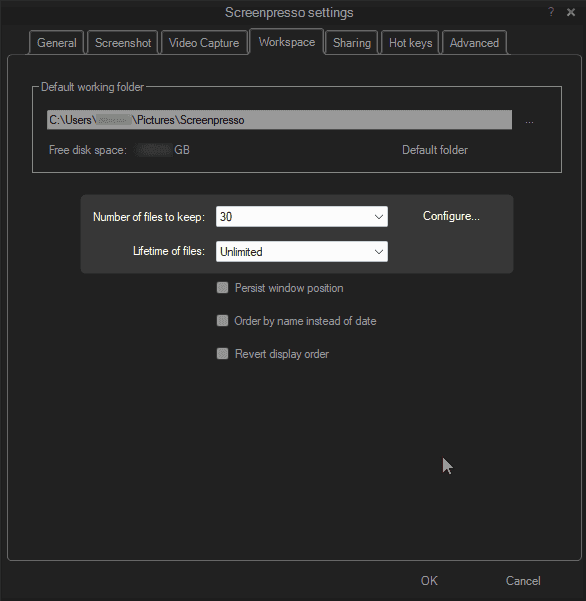
Task: Close the Screenpresso settings dialog
Action: coord(571,12)
